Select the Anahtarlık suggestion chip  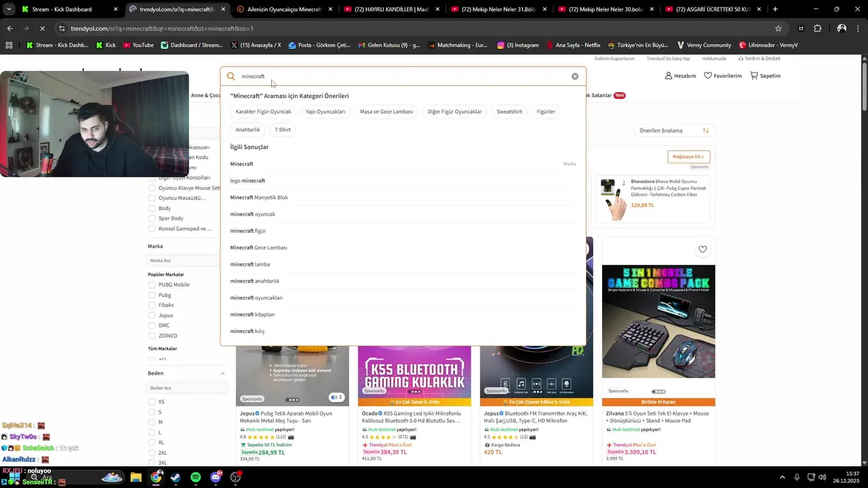click(x=248, y=129)
